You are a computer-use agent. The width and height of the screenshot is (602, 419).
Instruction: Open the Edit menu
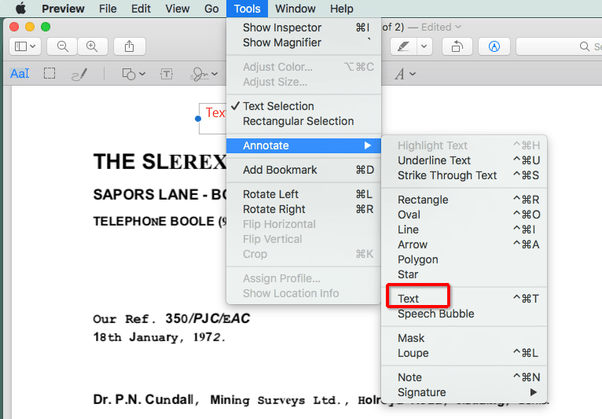(x=141, y=8)
